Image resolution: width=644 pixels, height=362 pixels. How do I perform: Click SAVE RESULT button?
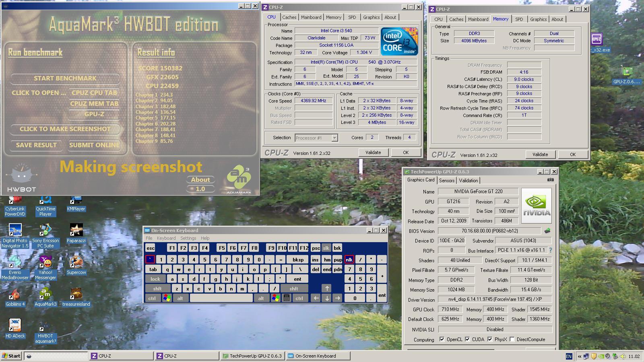[x=36, y=145]
